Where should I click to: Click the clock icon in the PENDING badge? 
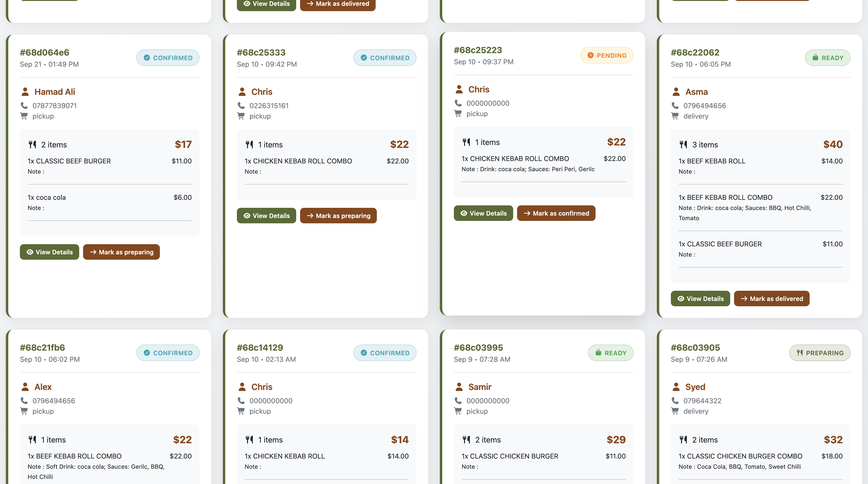(x=590, y=55)
